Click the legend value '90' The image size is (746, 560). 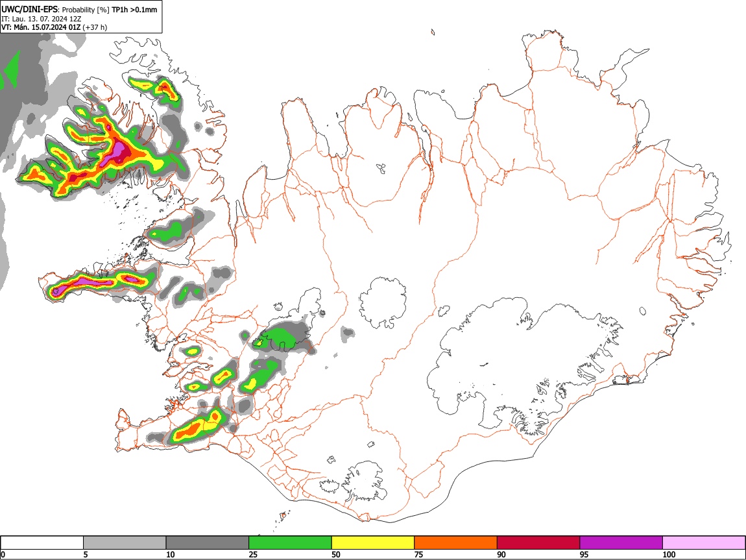[x=501, y=554]
